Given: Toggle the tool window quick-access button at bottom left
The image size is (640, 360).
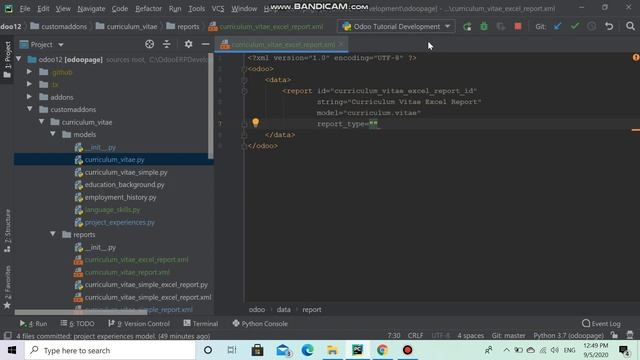Looking at the screenshot, I should pos(7,336).
